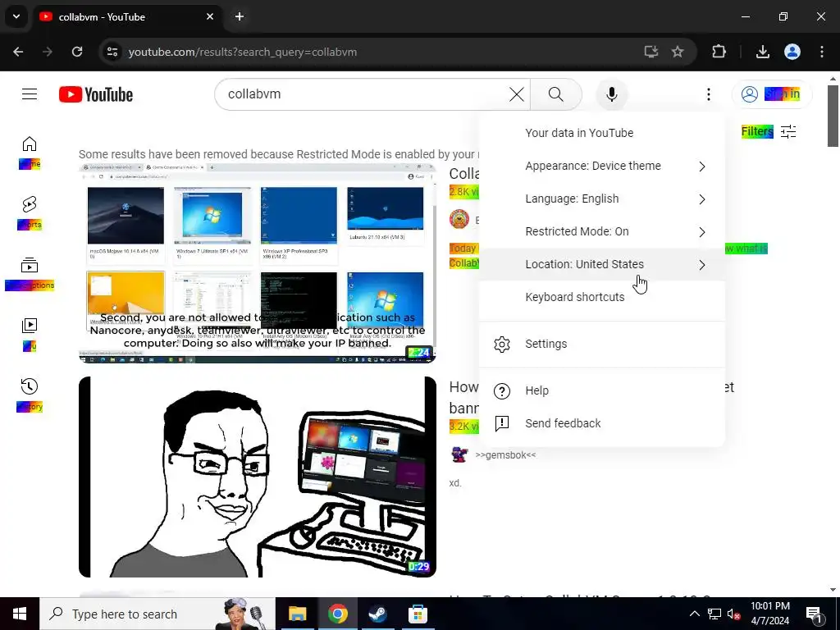This screenshot has width=840, height=630.
Task: Open Settings from the menu
Action: 602,344
